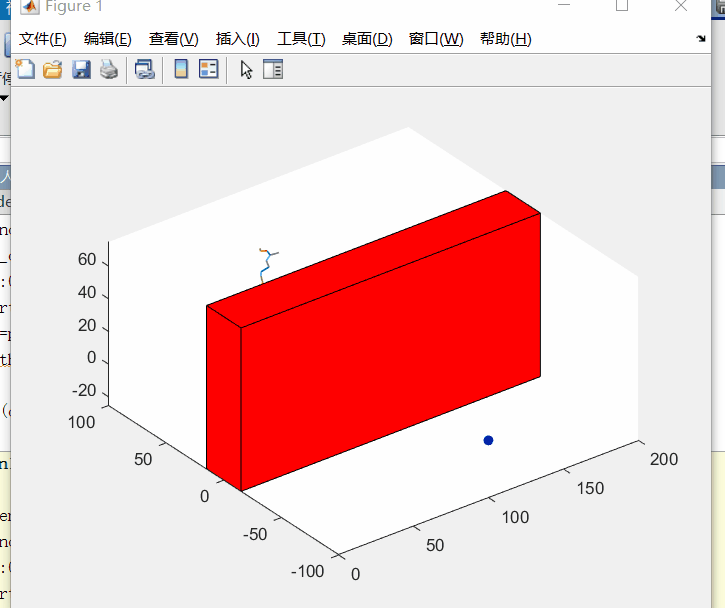This screenshot has height=608, width=725.
Task: Click the MATLAB logo in title bar
Action: [x=30, y=6]
